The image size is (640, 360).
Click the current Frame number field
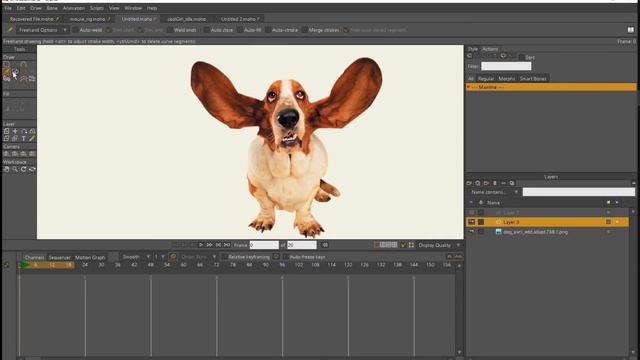264,245
